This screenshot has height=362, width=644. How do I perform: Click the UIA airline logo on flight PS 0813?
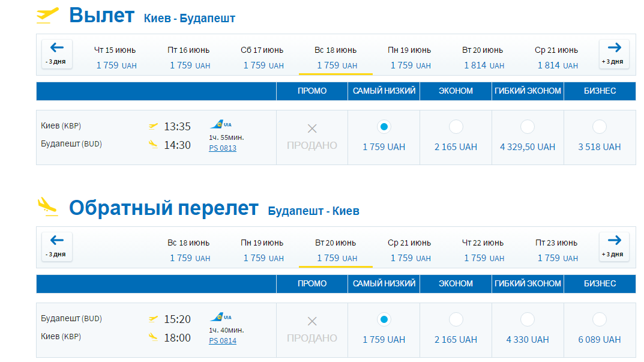[x=221, y=124]
